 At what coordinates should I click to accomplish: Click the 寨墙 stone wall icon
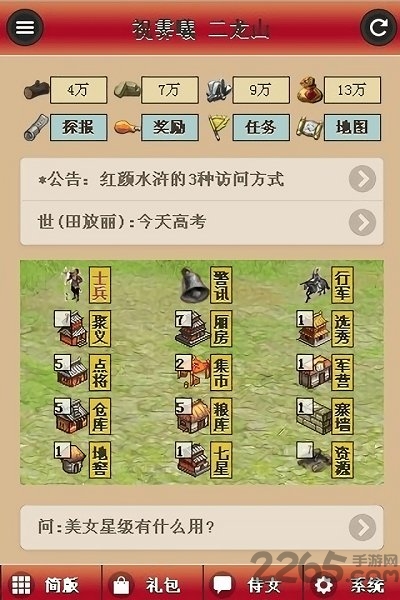pyautogui.click(x=314, y=417)
